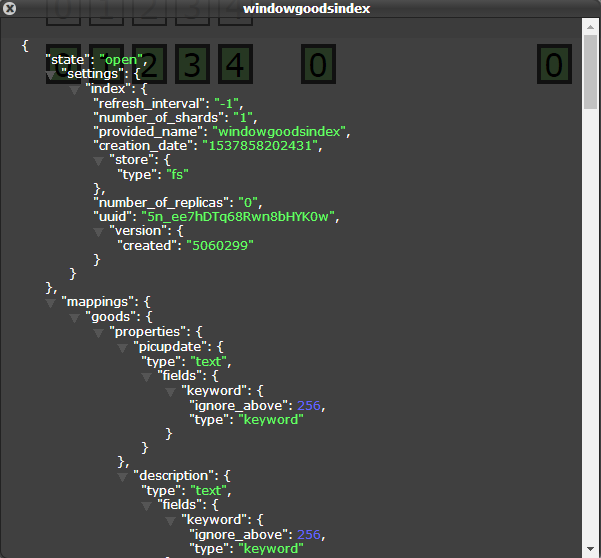The width and height of the screenshot is (601, 558).
Task: Click the uuid value "5n_ee7hDTq68Rwn8bHYK0w"
Action: tap(238, 217)
